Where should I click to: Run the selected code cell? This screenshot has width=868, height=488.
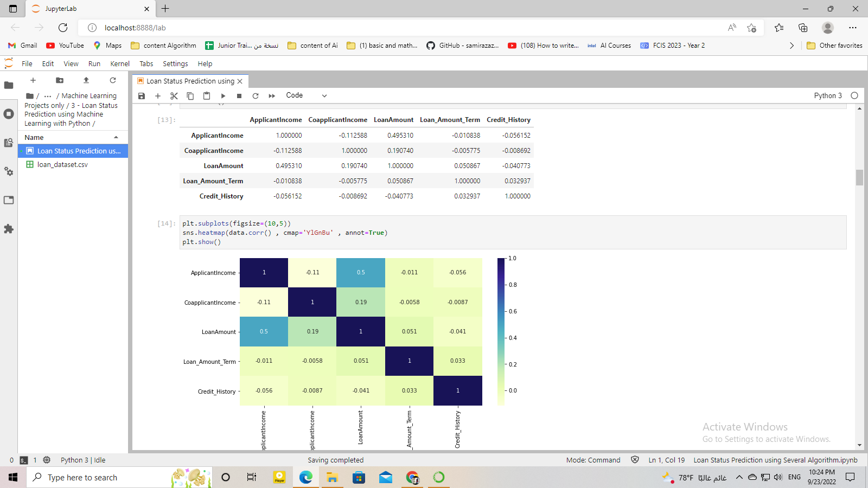tap(223, 95)
